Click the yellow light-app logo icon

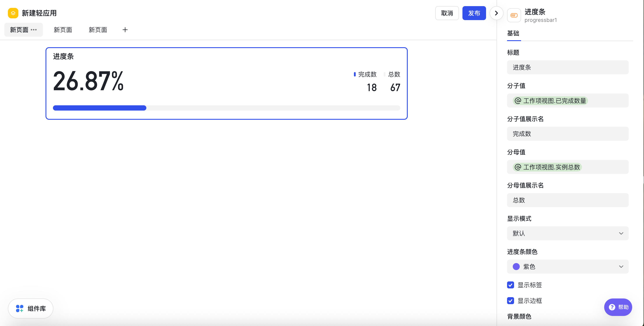click(13, 13)
